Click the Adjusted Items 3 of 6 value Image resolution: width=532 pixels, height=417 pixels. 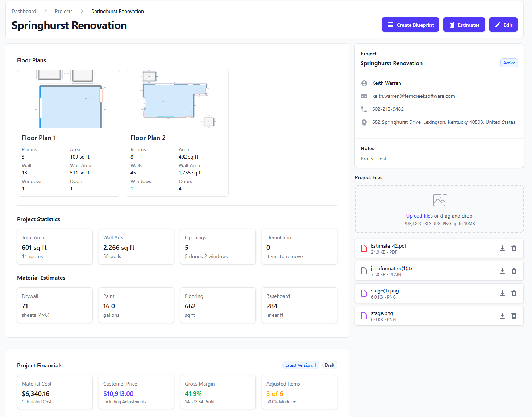click(275, 394)
